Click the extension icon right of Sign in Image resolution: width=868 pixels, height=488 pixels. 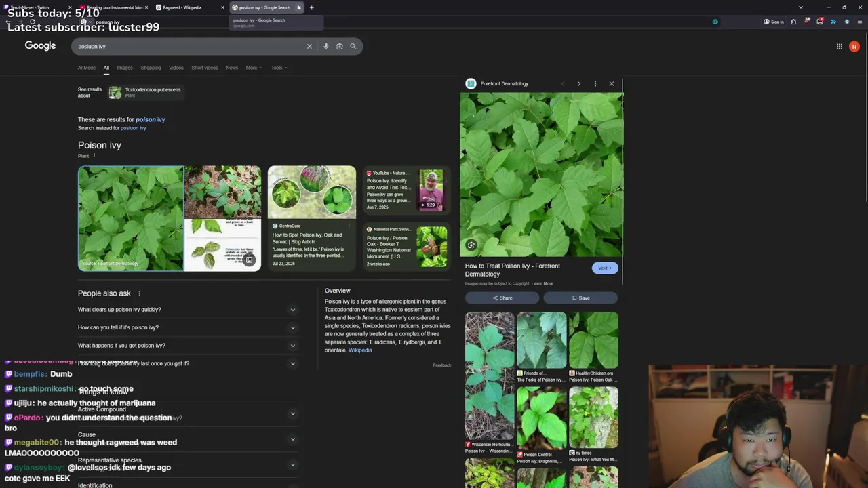(x=793, y=22)
